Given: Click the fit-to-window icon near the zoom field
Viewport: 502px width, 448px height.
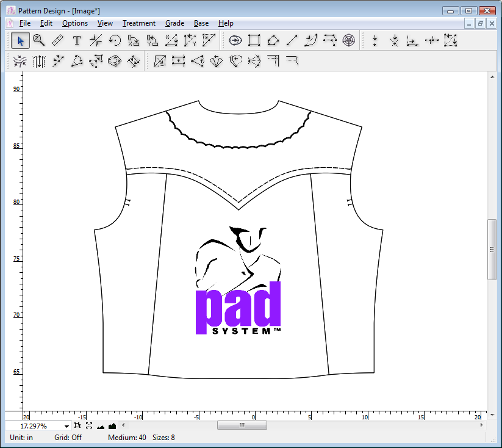Looking at the screenshot, I should tap(89, 425).
